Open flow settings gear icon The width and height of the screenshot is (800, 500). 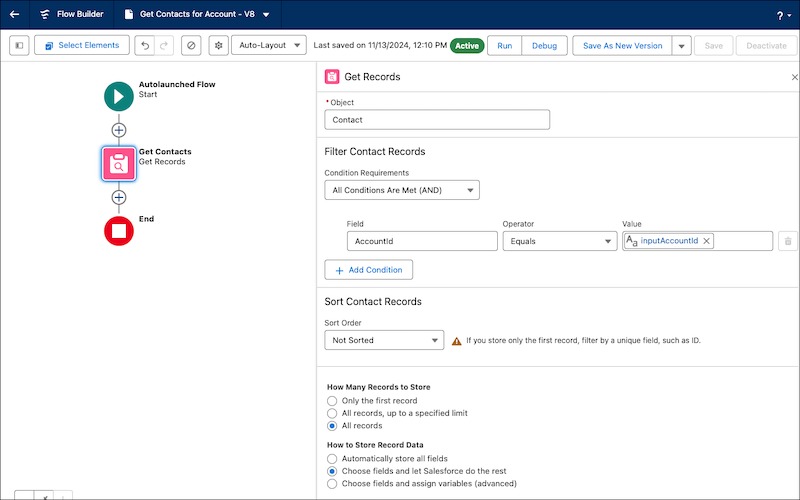(x=218, y=45)
